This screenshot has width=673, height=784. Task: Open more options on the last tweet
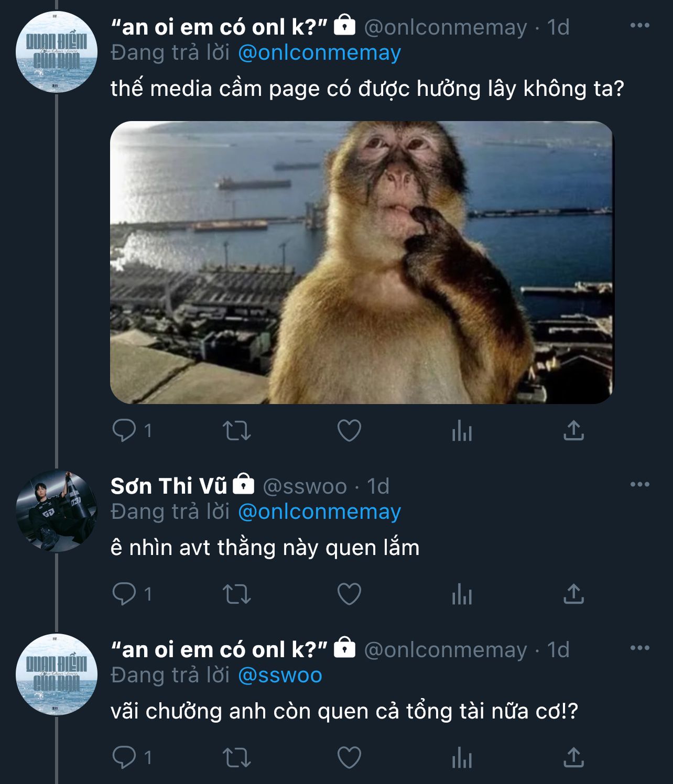click(639, 648)
